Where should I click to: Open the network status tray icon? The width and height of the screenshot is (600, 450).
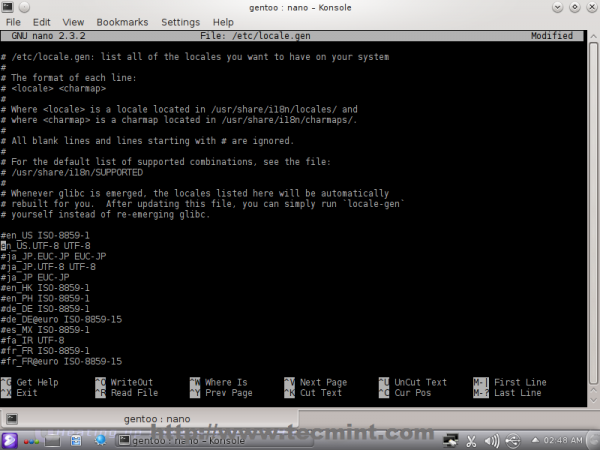(450, 441)
